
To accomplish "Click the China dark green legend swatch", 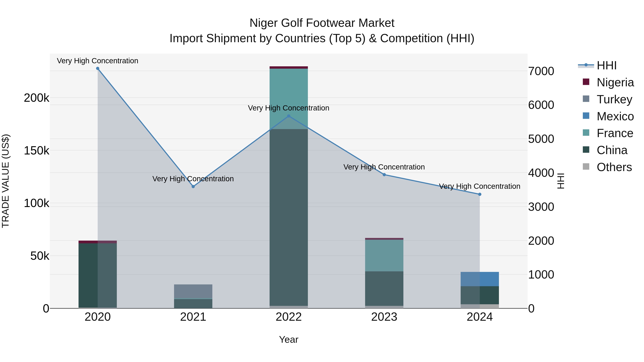I will 586,150.
